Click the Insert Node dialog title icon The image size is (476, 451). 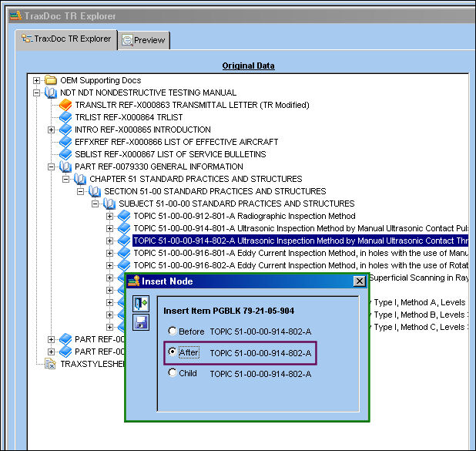click(x=133, y=281)
